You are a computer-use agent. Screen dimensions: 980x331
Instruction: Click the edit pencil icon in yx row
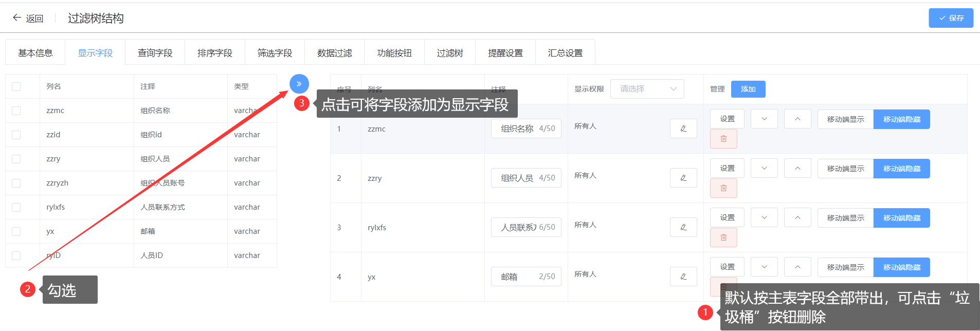[x=683, y=277]
